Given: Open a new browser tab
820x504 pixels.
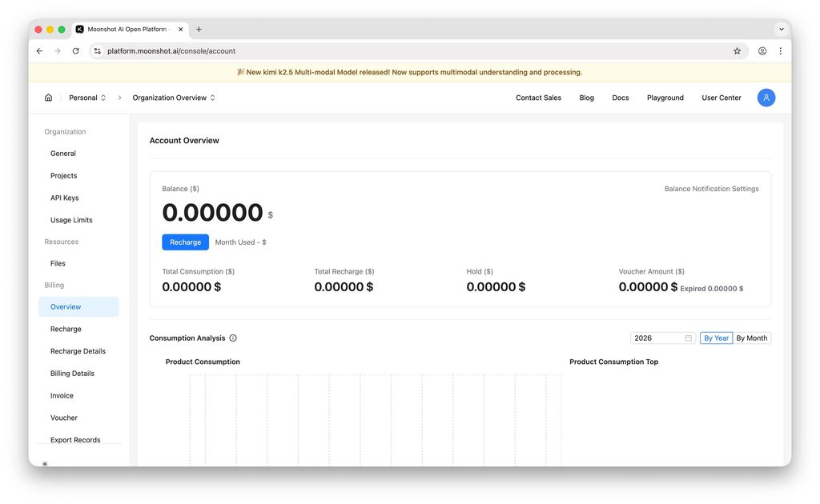Looking at the screenshot, I should pyautogui.click(x=199, y=30).
